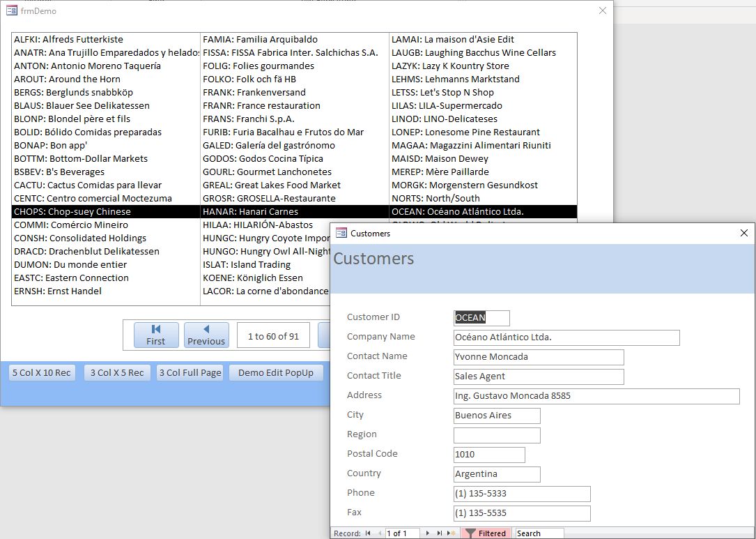
Task: Click the '5 Col X 10 Rec' button
Action: (42, 372)
